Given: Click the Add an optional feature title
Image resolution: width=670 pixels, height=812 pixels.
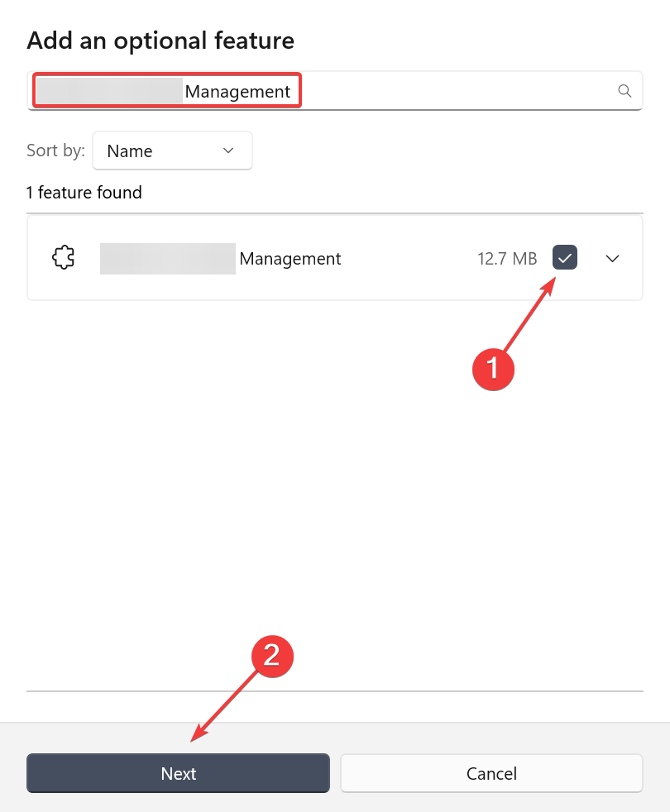Looking at the screenshot, I should pyautogui.click(x=160, y=40).
